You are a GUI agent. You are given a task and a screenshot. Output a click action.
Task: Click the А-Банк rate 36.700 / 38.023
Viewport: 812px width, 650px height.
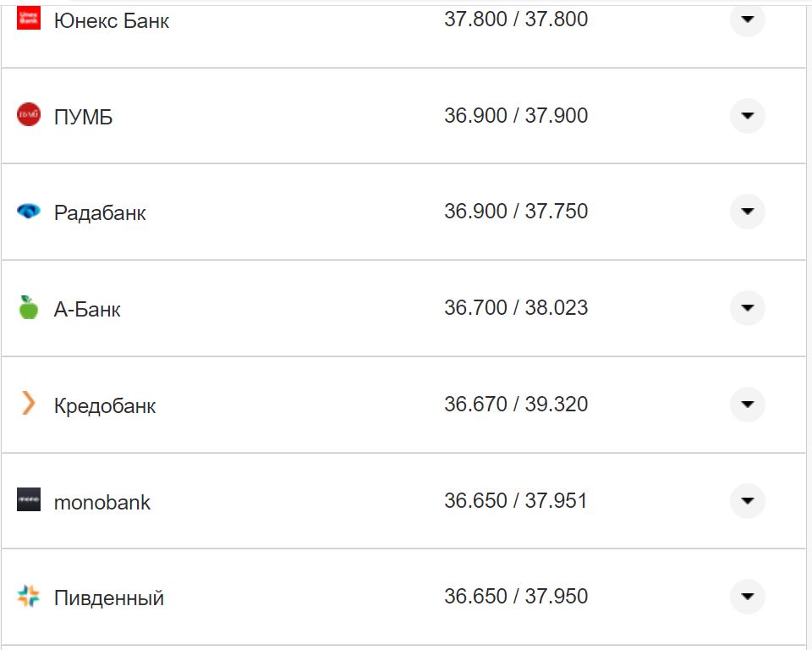pyautogui.click(x=516, y=308)
